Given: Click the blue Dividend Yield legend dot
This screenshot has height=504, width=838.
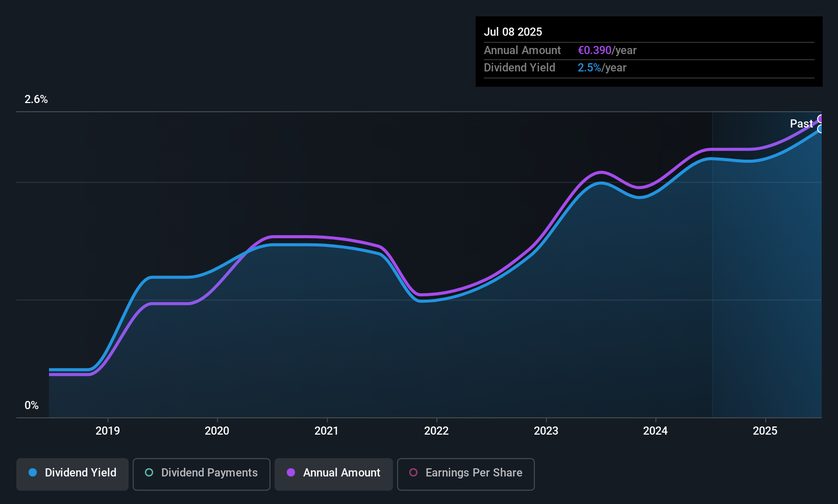Looking at the screenshot, I should (33, 472).
